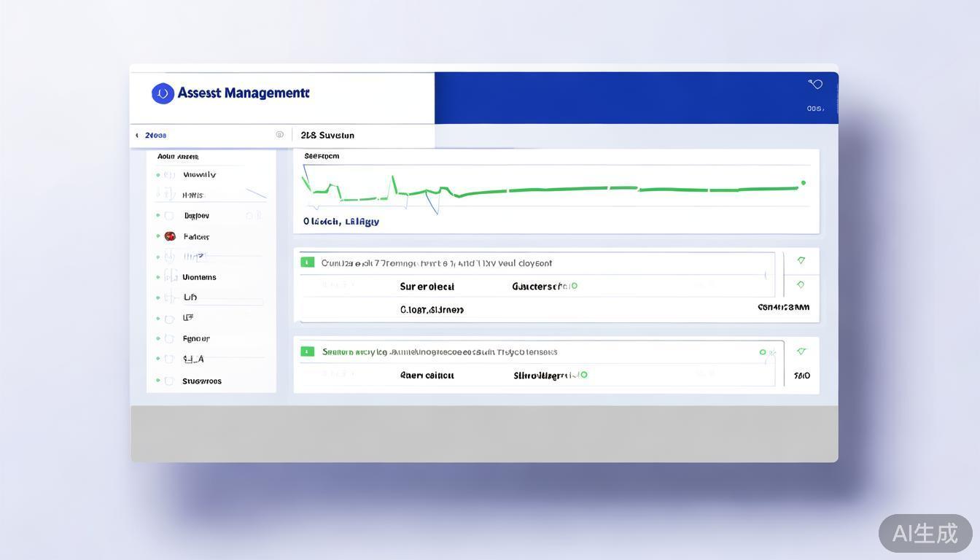Image resolution: width=980 pixels, height=560 pixels.
Task: Click green circle icon after Guactersefc
Action: 574,286
